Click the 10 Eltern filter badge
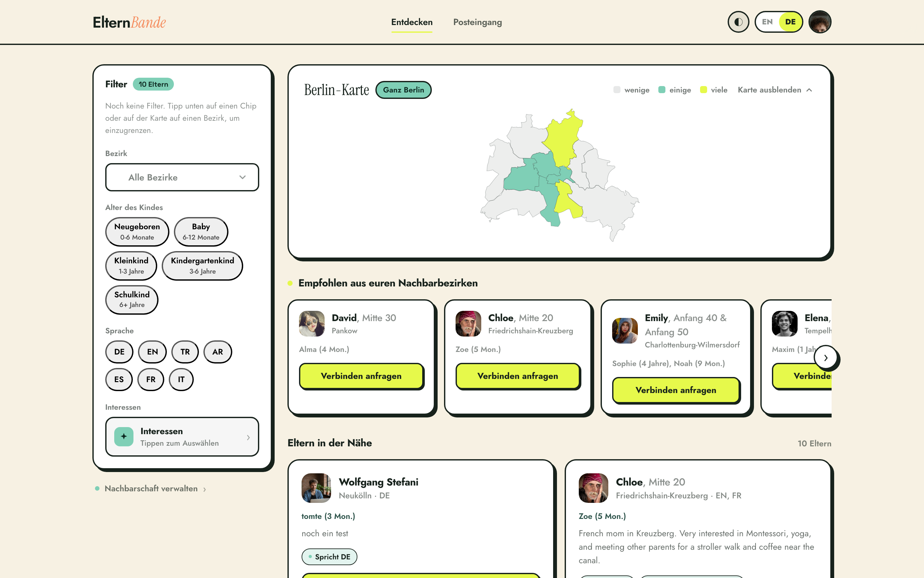 (x=153, y=84)
